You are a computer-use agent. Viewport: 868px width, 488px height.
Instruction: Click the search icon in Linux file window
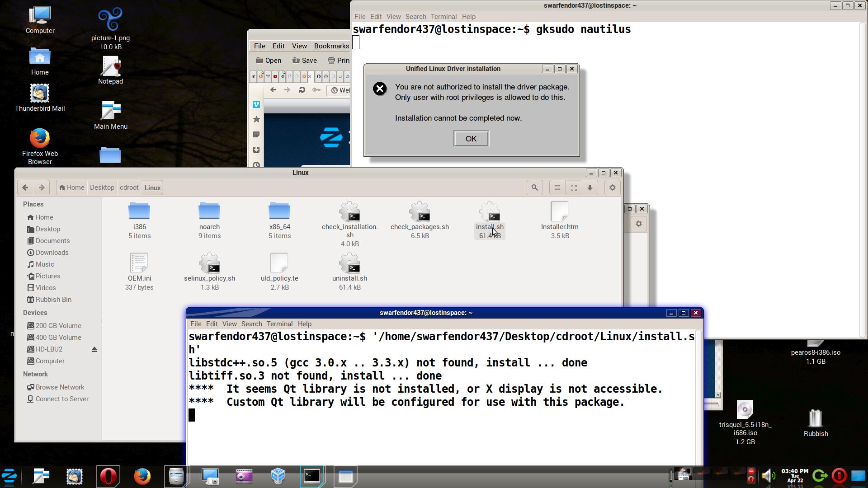[x=534, y=188]
